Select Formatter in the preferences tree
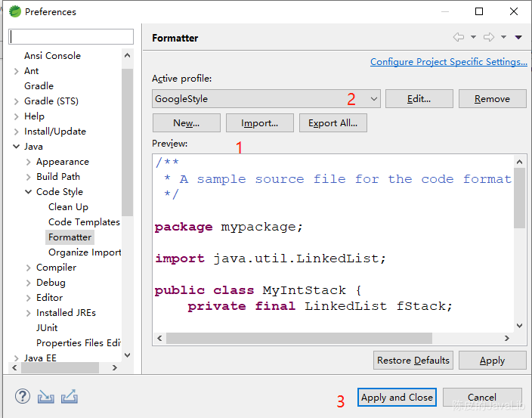Image resolution: width=532 pixels, height=418 pixels. point(70,237)
